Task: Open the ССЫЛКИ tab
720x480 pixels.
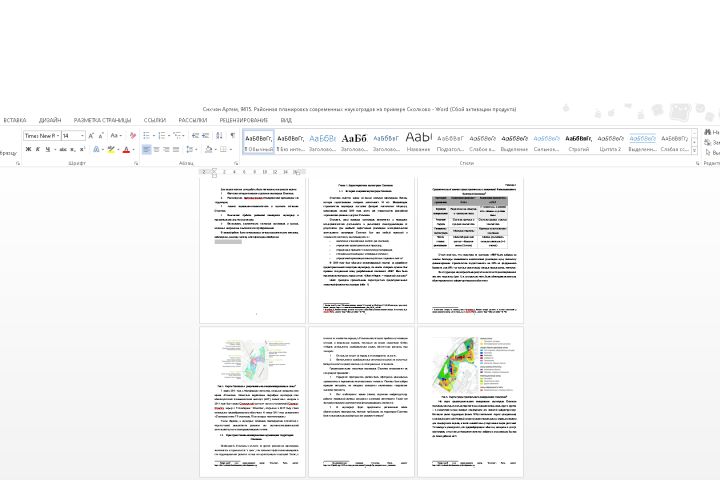Action: [155, 120]
